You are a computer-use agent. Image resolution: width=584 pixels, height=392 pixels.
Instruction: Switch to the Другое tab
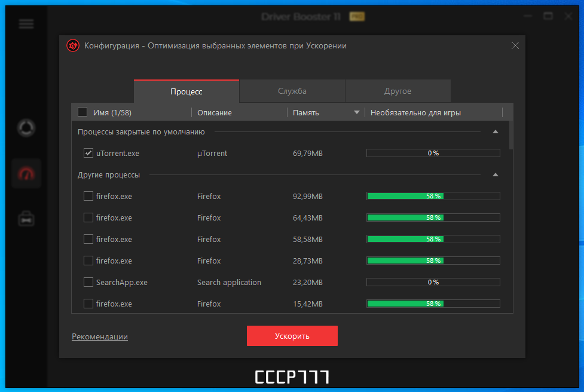[x=398, y=91]
